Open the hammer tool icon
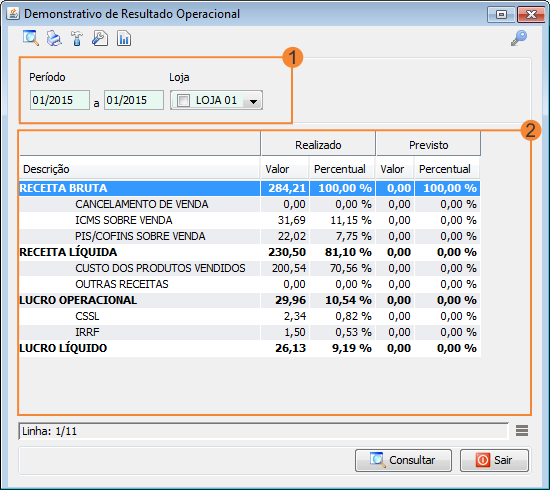 (77, 38)
